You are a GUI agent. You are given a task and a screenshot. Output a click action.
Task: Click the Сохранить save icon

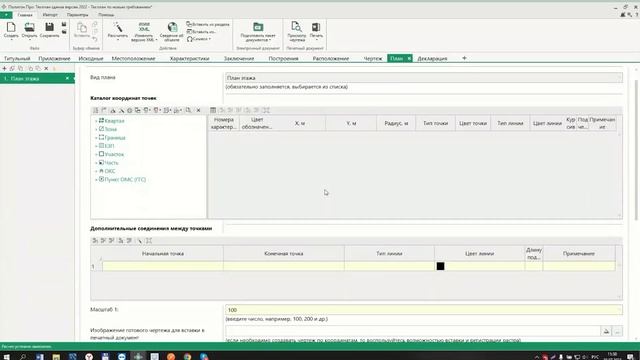coord(49,28)
